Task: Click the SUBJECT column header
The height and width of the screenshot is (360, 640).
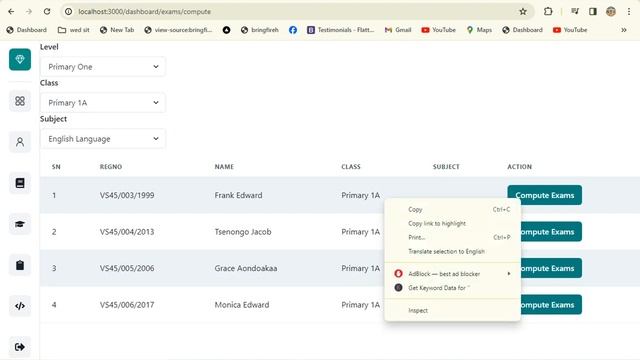Action: pyautogui.click(x=446, y=167)
